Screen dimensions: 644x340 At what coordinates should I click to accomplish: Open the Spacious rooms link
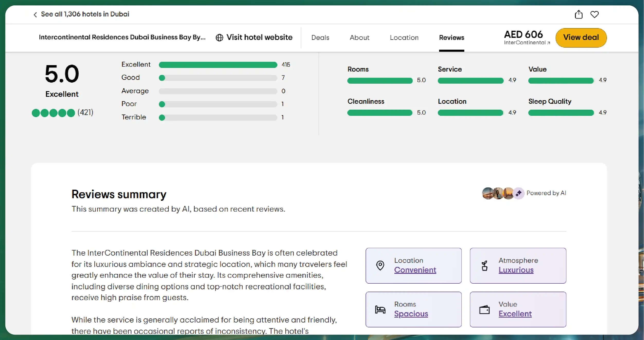coord(411,314)
